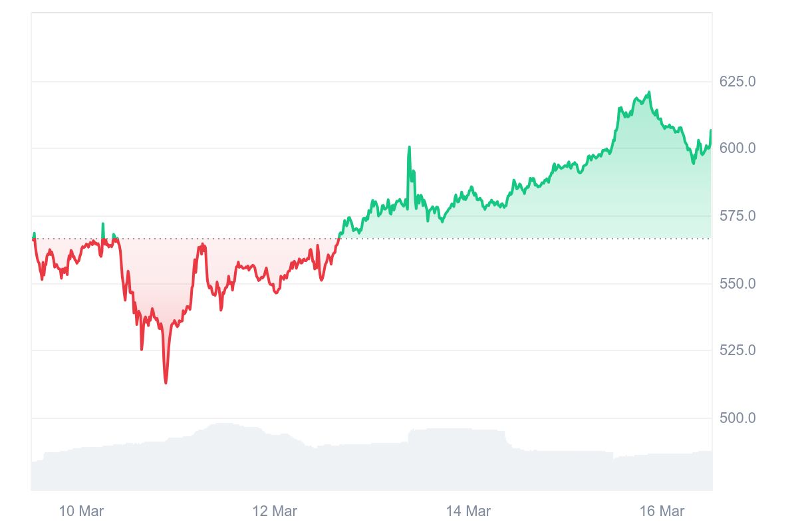Click the 500.0 price axis label
Image resolution: width=798 pixels, height=532 pixels.
coord(737,418)
